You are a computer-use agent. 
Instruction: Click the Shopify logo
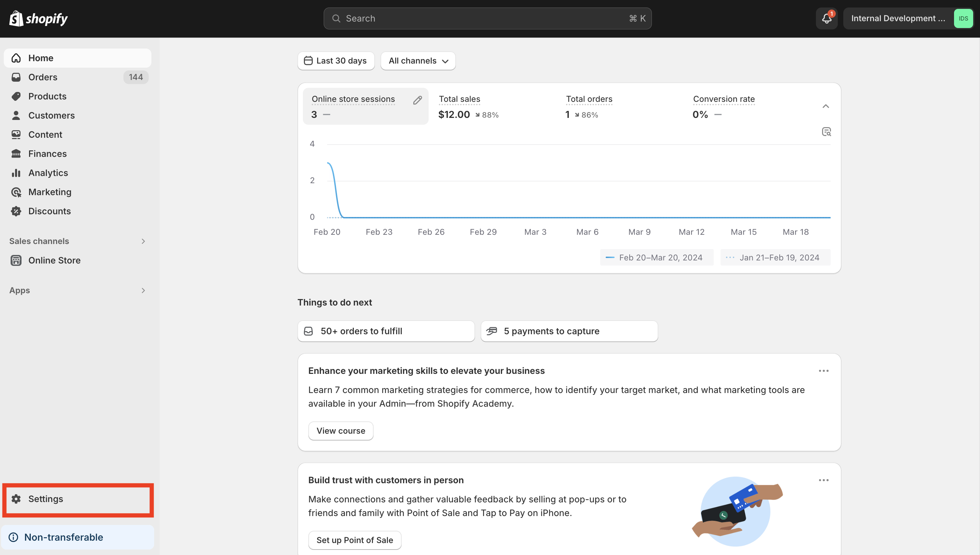click(39, 18)
